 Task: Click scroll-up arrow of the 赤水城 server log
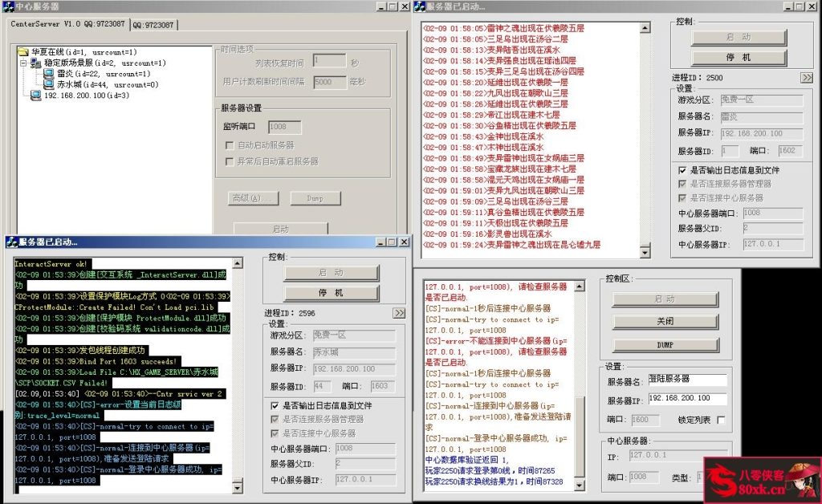point(238,263)
